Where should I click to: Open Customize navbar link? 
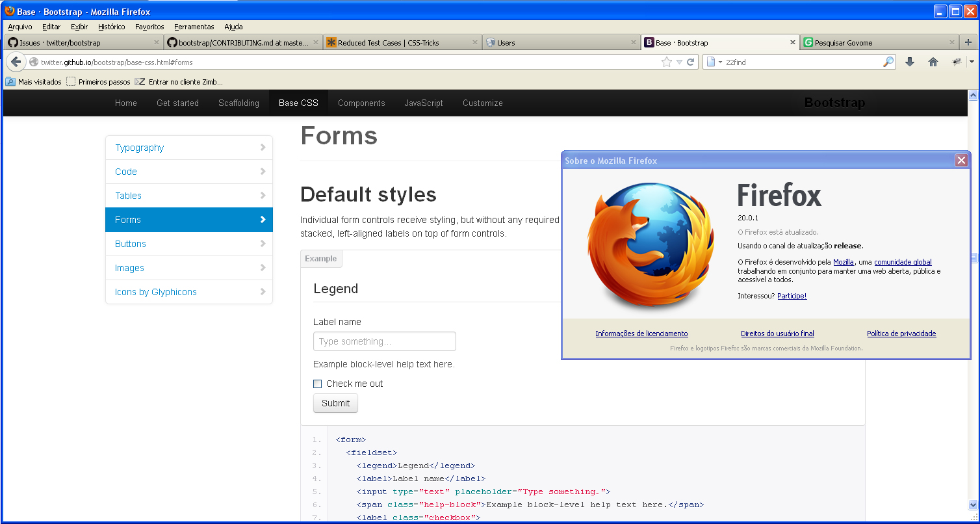click(483, 103)
